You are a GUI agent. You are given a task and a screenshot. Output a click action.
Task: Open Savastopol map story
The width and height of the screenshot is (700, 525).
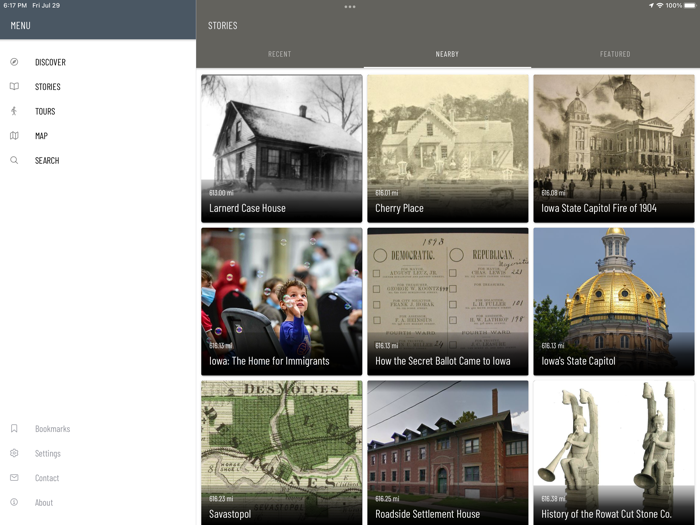[282, 453]
